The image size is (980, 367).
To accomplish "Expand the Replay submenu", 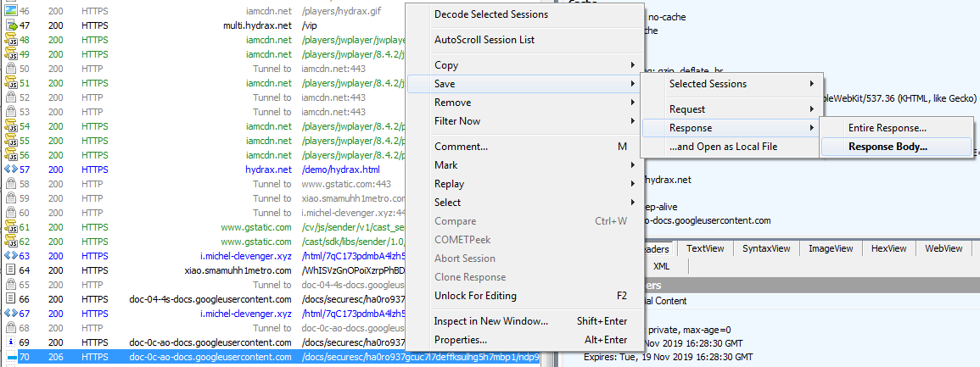I will (525, 184).
